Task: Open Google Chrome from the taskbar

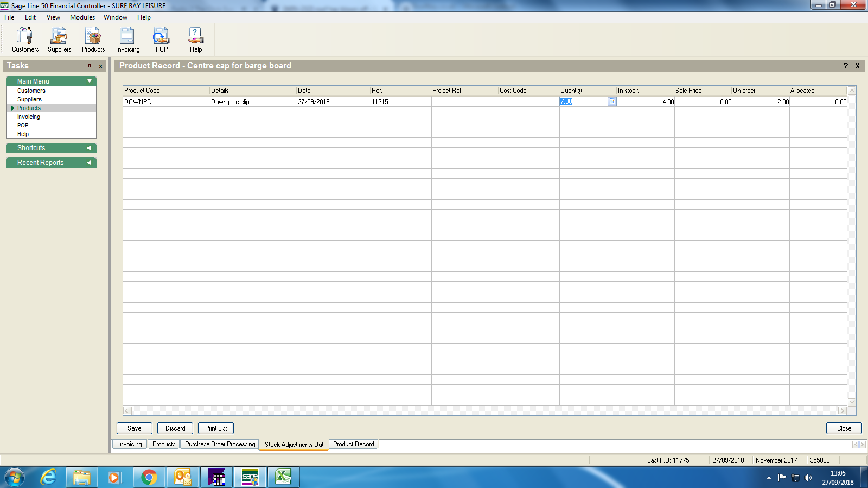Action: pos(149,477)
